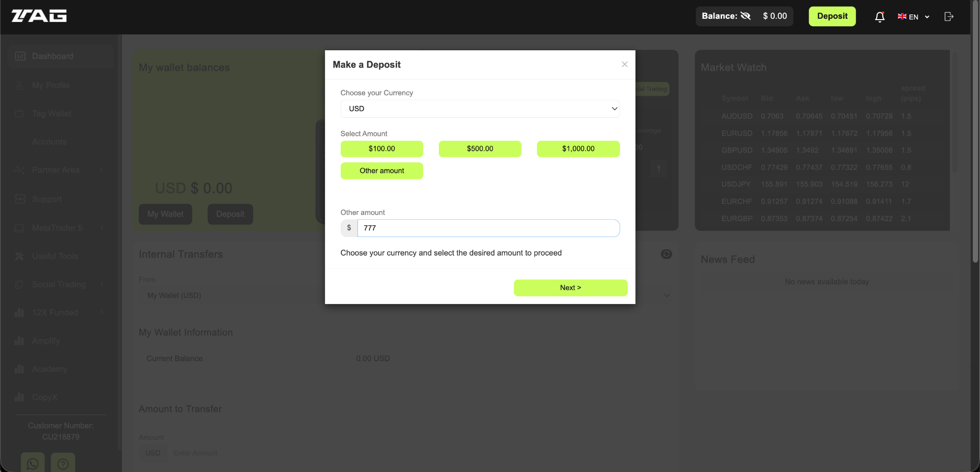
Task: Expand the Partner Area sidebar menu
Action: point(56,170)
